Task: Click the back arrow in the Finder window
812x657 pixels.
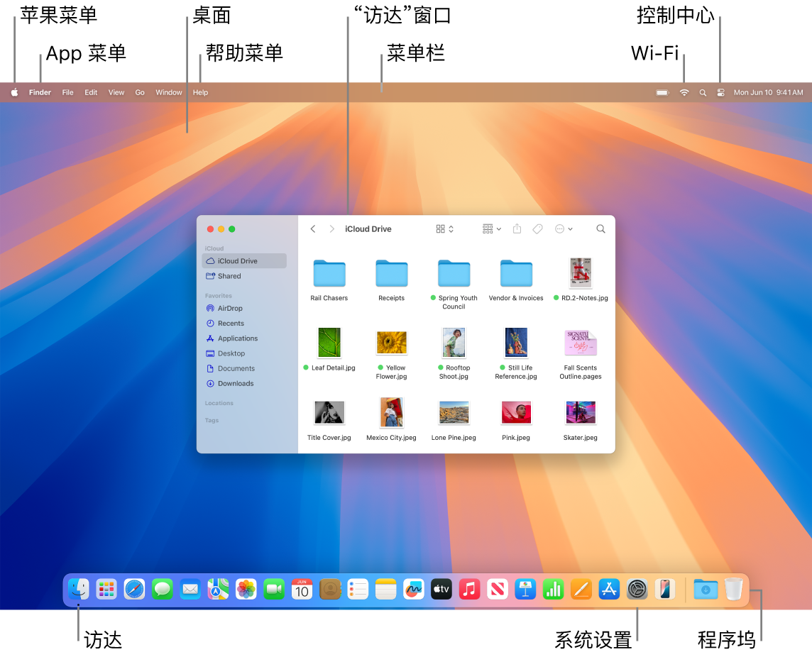Action: [313, 228]
